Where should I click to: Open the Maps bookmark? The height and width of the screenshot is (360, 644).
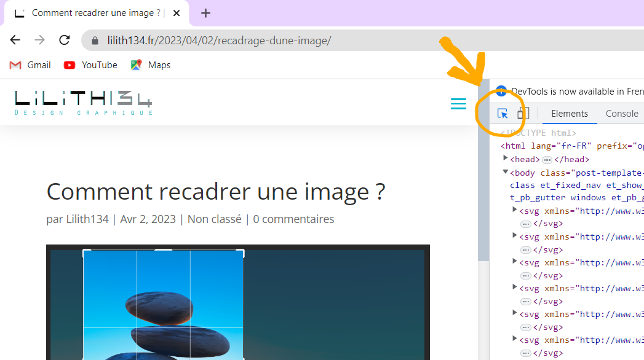tap(151, 65)
